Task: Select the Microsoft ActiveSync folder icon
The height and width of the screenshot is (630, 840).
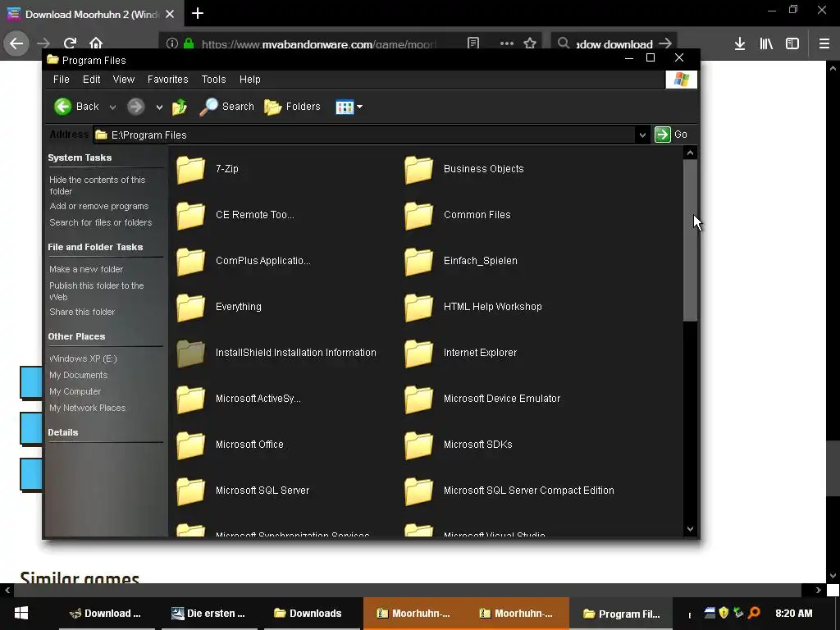Action: pos(190,399)
